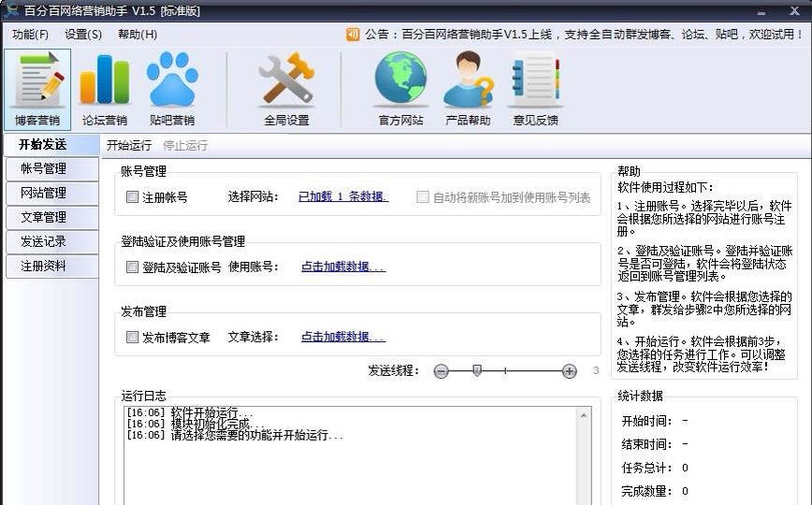Switch to the 文章管理 tab
The image size is (812, 505).
(51, 218)
